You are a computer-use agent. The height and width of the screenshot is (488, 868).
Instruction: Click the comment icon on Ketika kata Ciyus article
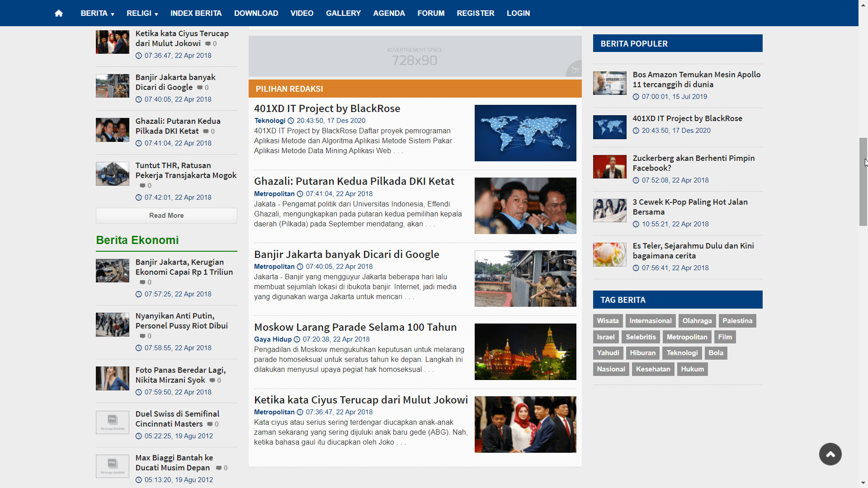click(x=209, y=44)
